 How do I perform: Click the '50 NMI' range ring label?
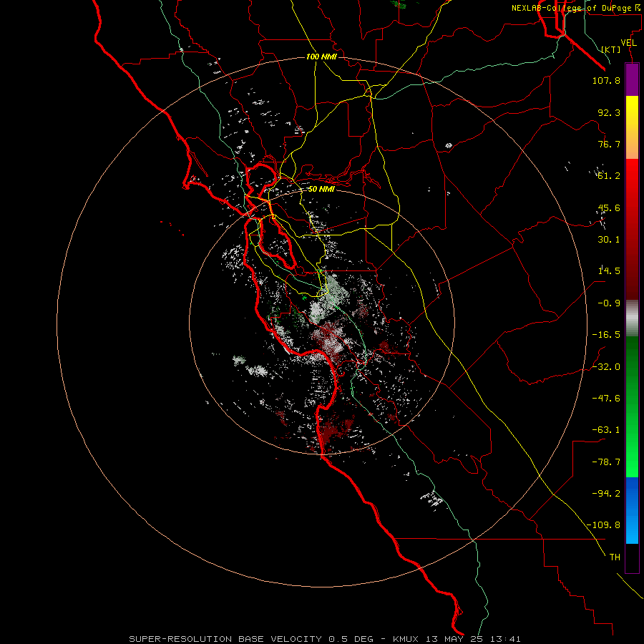tap(321, 189)
